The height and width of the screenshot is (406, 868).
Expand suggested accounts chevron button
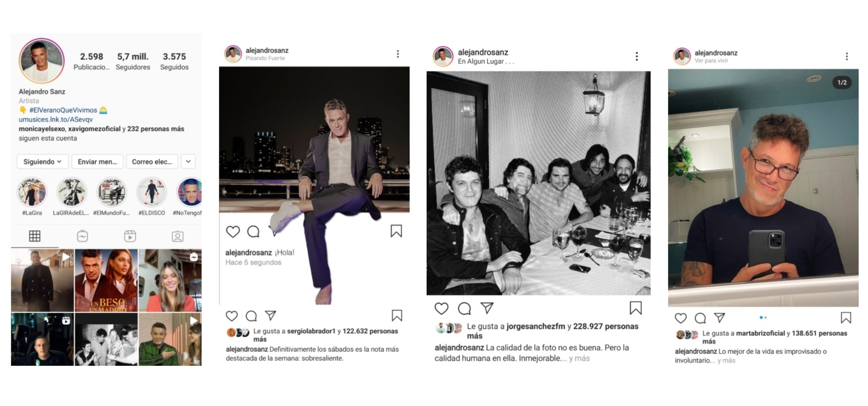(188, 162)
